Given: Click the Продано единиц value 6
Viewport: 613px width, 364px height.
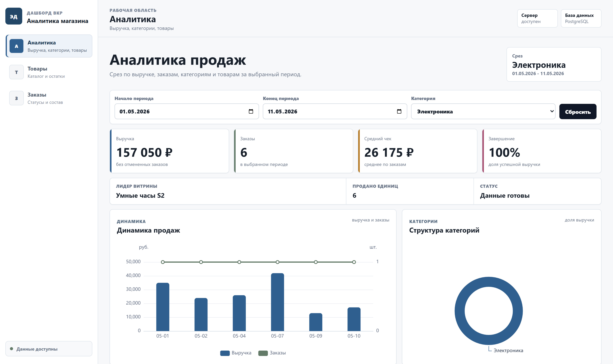Looking at the screenshot, I should tap(354, 195).
